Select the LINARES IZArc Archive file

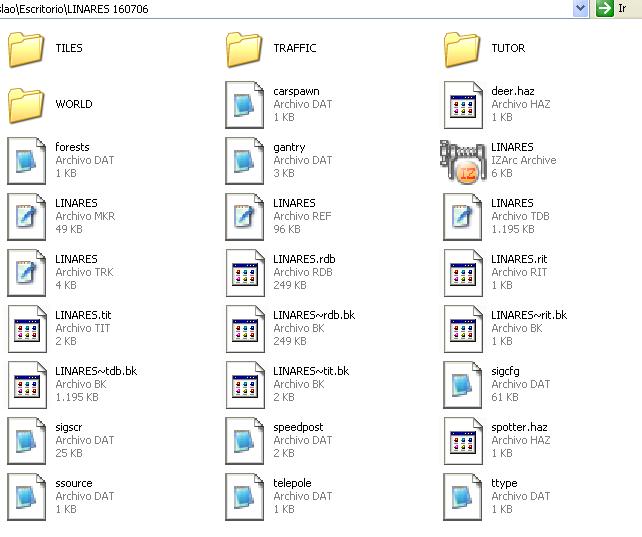[x=462, y=160]
